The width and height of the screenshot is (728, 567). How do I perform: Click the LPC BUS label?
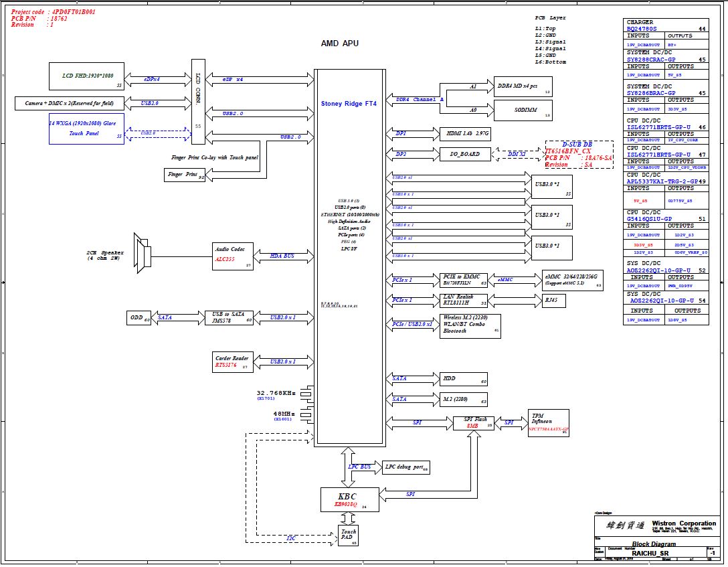(x=359, y=467)
